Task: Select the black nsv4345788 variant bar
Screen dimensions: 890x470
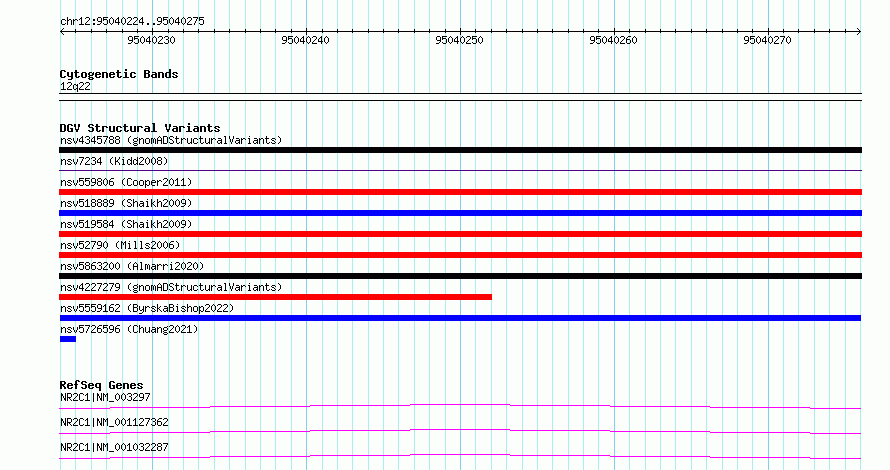Action: click(x=460, y=150)
